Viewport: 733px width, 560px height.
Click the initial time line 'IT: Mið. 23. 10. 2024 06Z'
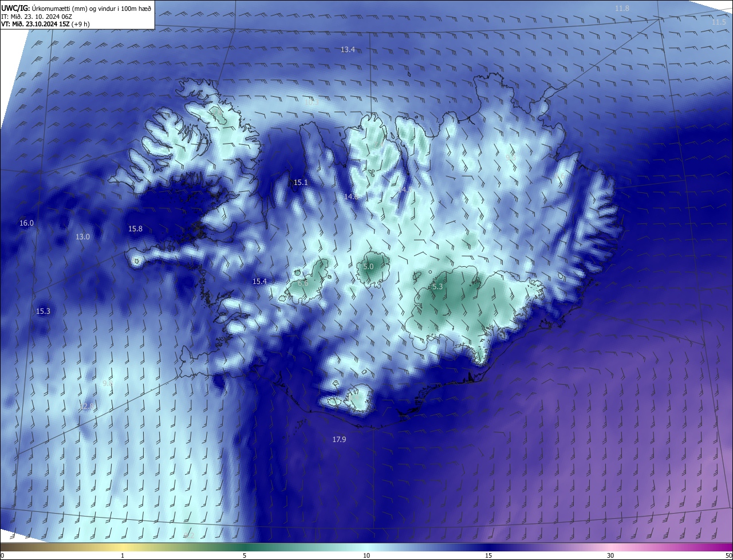(37, 16)
